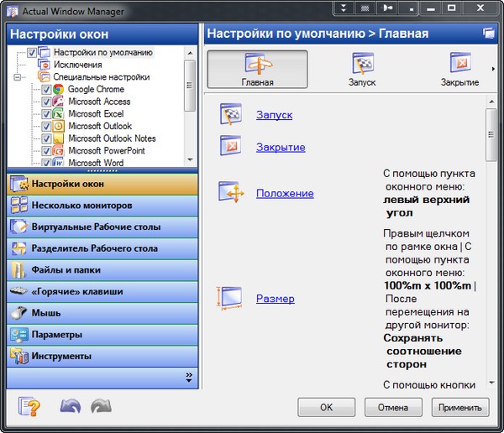Click content pane vertical scrollbar thumb
This screenshot has width=504, height=433.
click(x=491, y=134)
